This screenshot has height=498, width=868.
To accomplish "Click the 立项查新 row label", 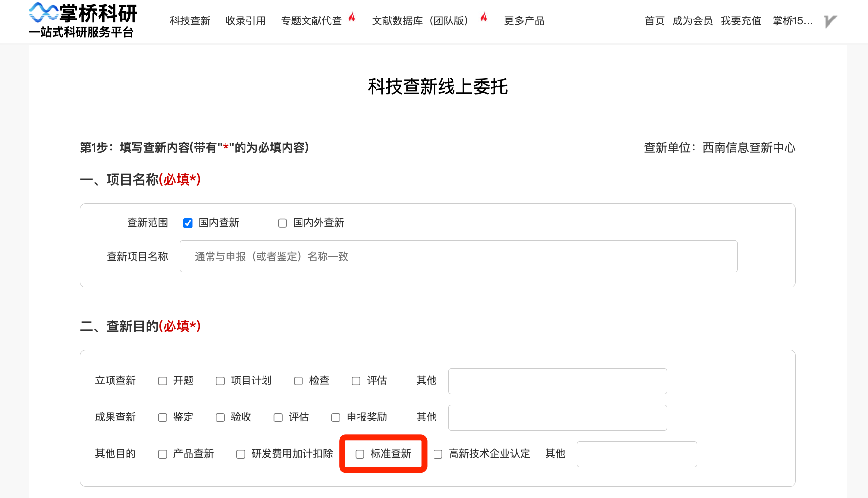I will click(115, 381).
